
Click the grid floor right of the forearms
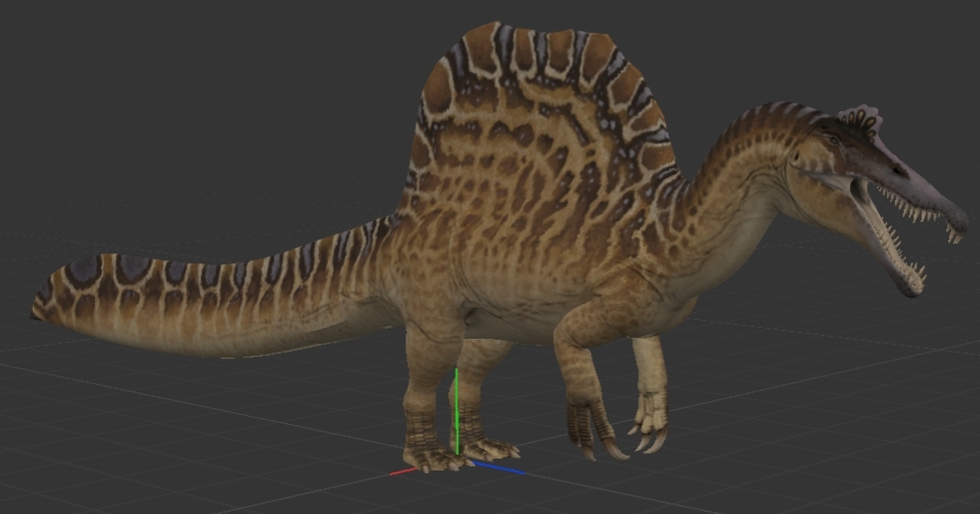[793, 416]
